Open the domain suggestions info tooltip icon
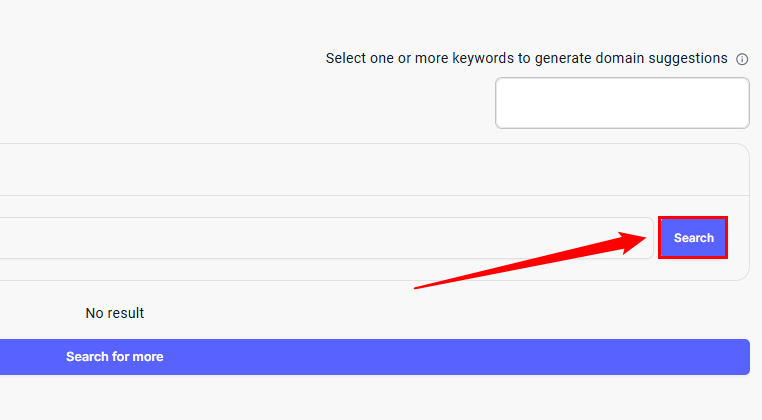 click(x=742, y=59)
